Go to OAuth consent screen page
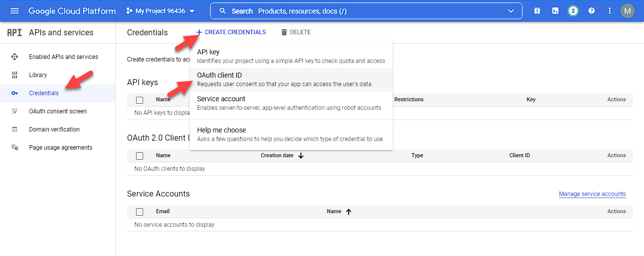Image resolution: width=644 pixels, height=256 pixels. click(x=58, y=111)
